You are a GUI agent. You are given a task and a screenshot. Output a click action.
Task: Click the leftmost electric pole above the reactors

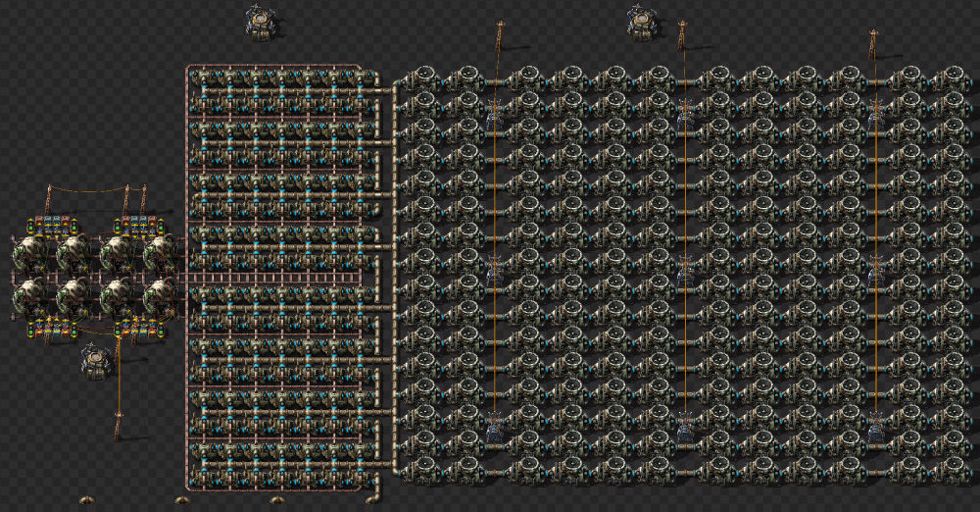48,199
